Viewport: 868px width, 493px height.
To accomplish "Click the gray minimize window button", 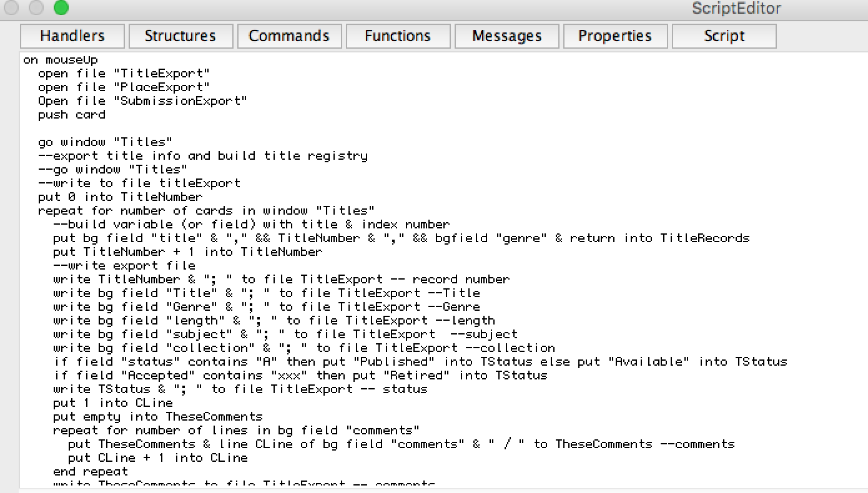I will coord(36,8).
